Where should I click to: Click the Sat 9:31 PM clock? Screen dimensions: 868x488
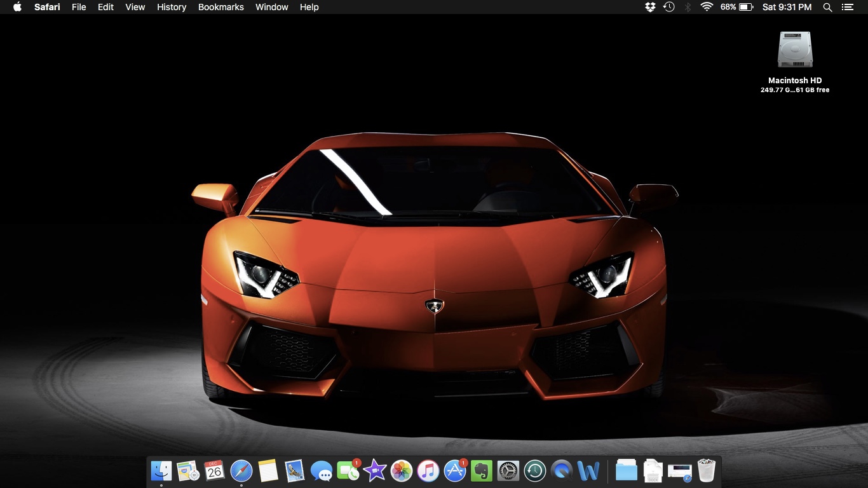pos(787,7)
